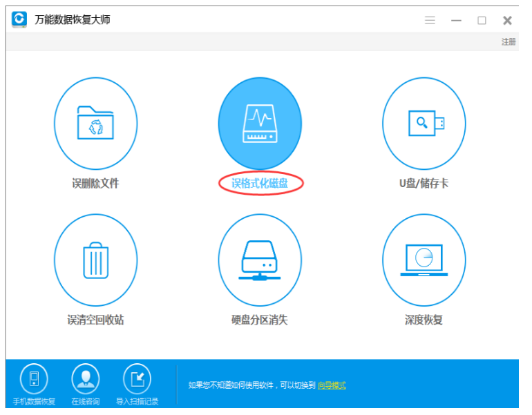
Task: Choose the 深度恢复 text label
Action: [424, 320]
